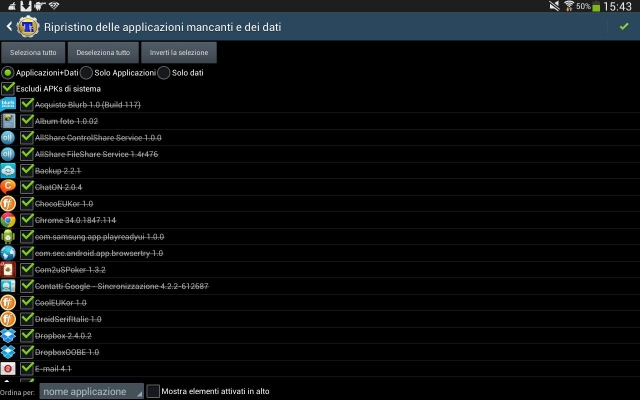The image size is (640, 400).
Task: Open the nome applicazione sort dropdown
Action: click(91, 391)
